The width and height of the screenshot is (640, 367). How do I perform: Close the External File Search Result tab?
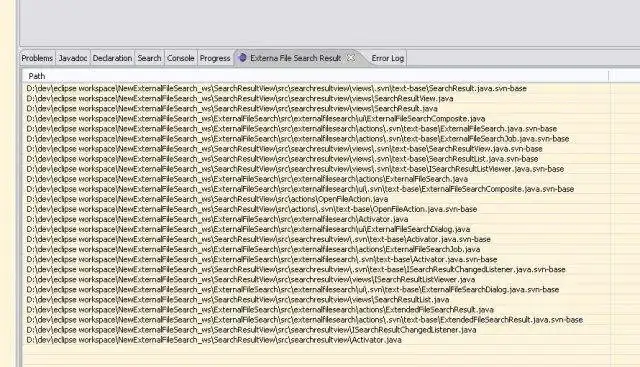tap(351, 58)
